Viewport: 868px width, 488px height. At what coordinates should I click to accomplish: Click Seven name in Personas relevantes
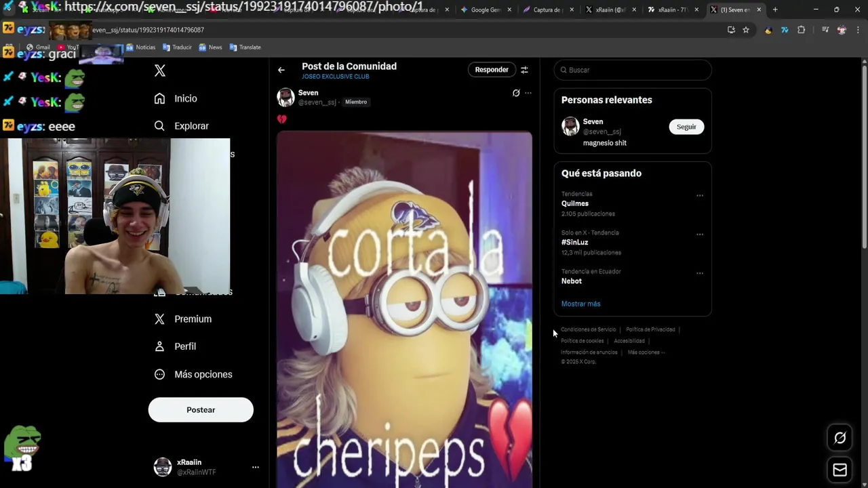[593, 122]
